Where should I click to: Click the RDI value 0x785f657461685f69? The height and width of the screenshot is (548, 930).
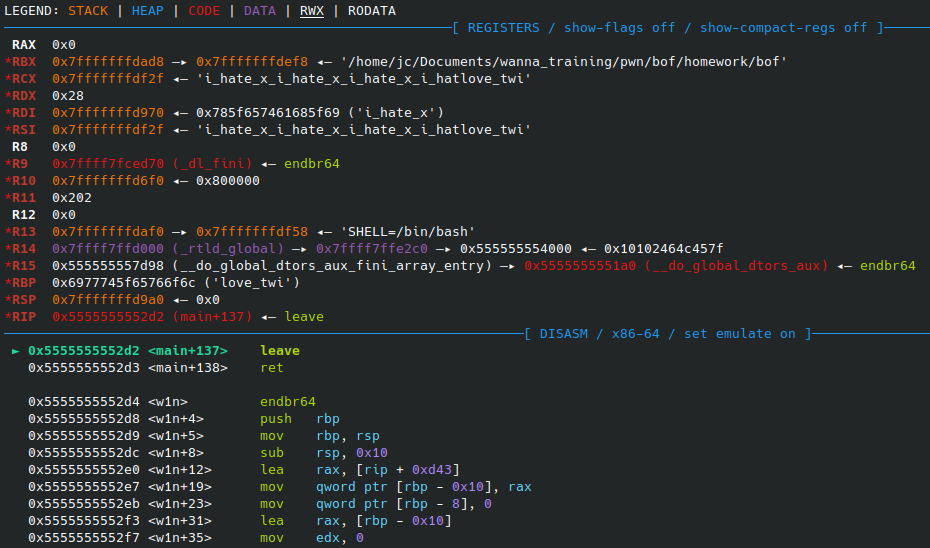click(x=268, y=113)
